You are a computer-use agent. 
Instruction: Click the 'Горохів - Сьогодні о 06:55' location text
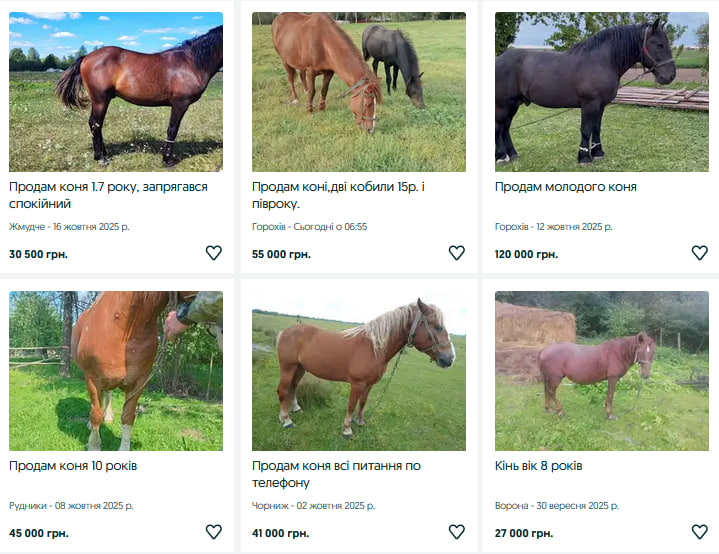click(x=310, y=227)
